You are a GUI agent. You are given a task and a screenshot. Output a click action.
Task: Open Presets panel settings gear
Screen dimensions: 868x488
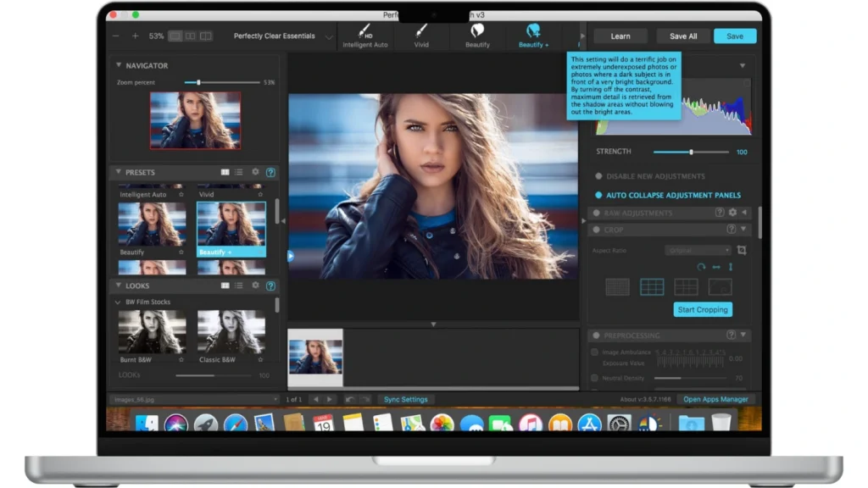pos(255,172)
